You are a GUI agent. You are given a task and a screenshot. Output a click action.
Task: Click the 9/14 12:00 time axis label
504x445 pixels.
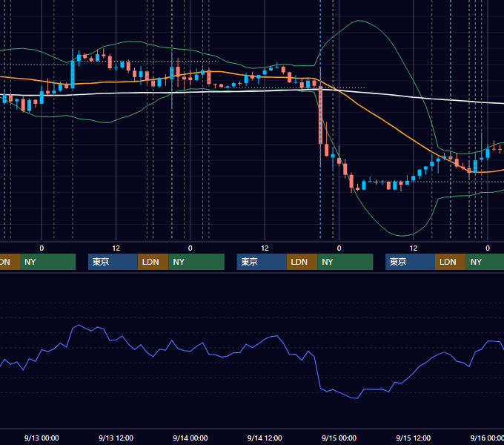pyautogui.click(x=265, y=438)
